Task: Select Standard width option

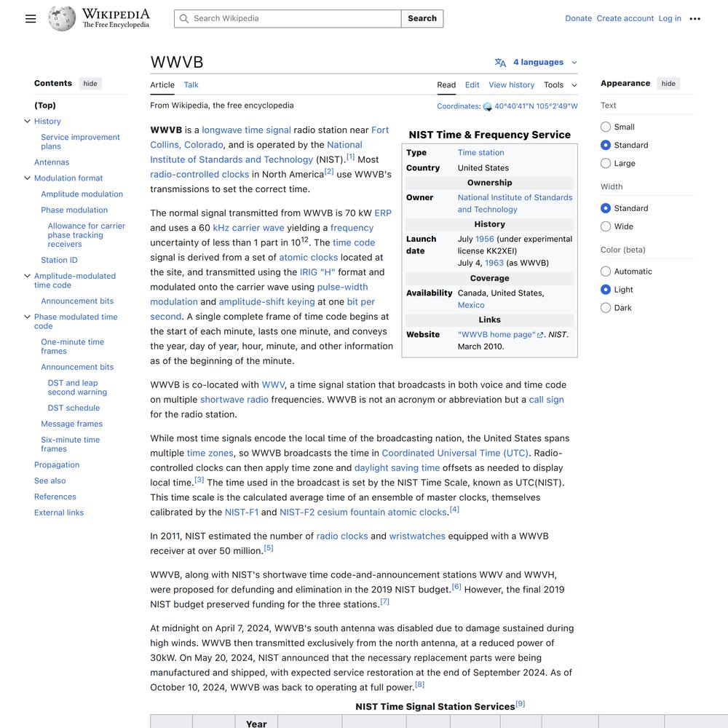Action: (x=606, y=208)
